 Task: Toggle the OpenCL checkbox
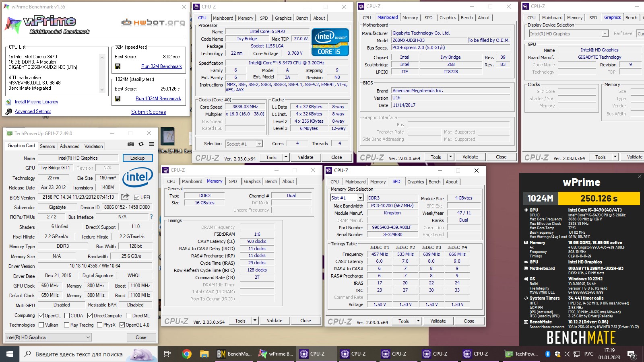[x=41, y=316]
